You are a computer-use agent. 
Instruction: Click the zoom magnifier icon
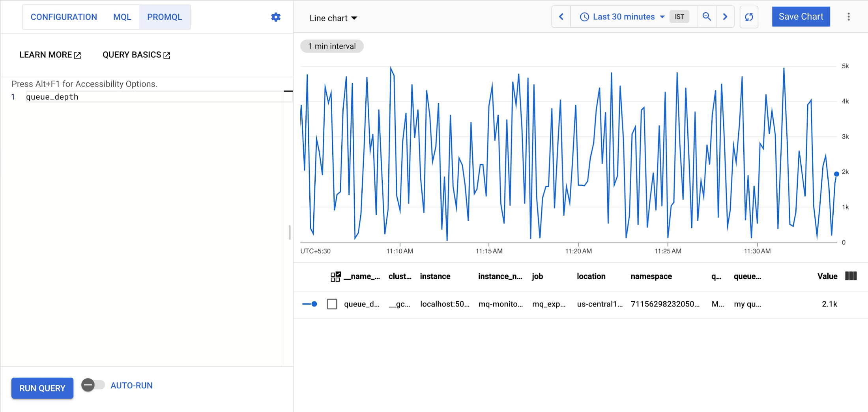point(707,17)
